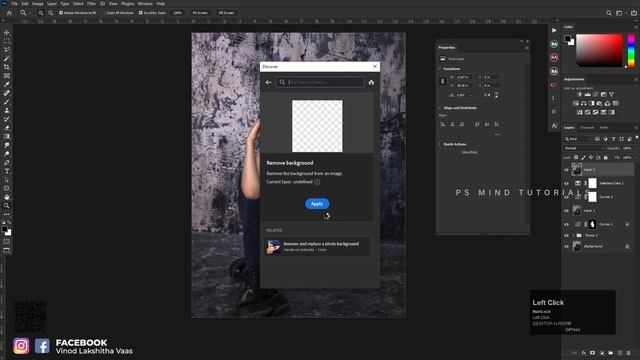Click the rainbow hue slider
The image size is (640, 360).
coord(631,51)
